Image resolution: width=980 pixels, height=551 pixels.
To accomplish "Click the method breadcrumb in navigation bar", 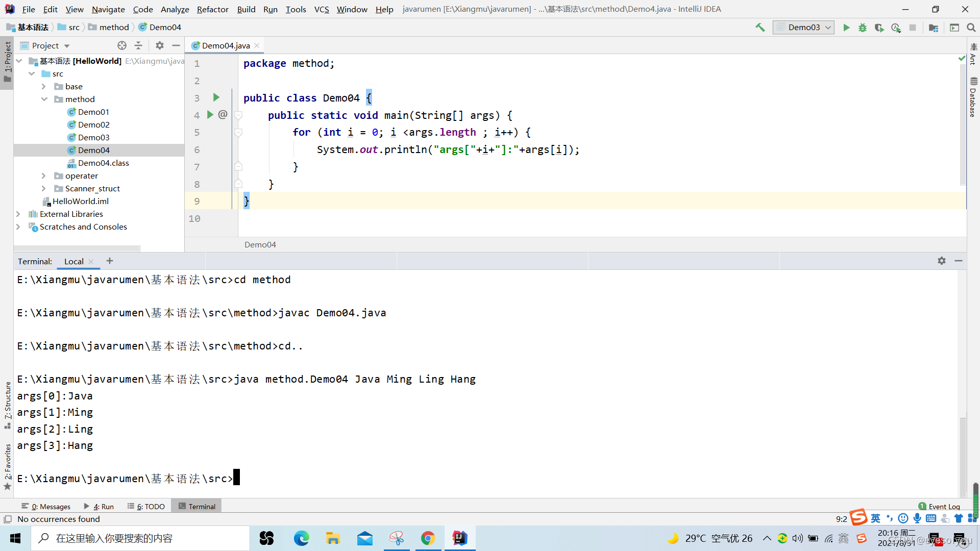I will (109, 28).
